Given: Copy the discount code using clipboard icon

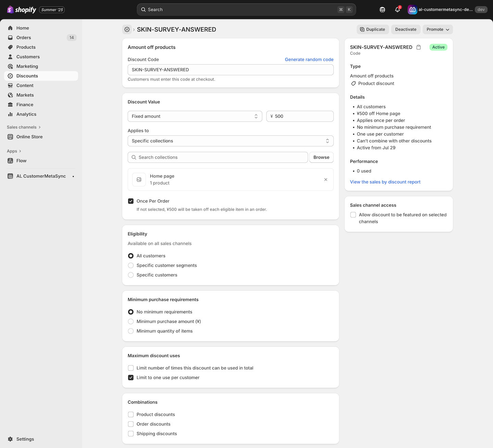Looking at the screenshot, I should (x=418, y=47).
